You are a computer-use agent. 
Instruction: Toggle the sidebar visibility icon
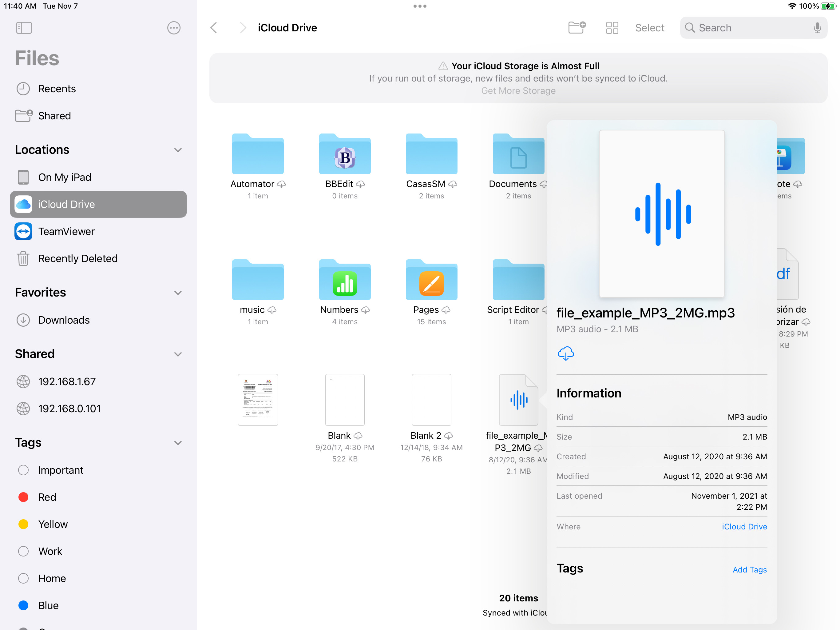point(24,28)
